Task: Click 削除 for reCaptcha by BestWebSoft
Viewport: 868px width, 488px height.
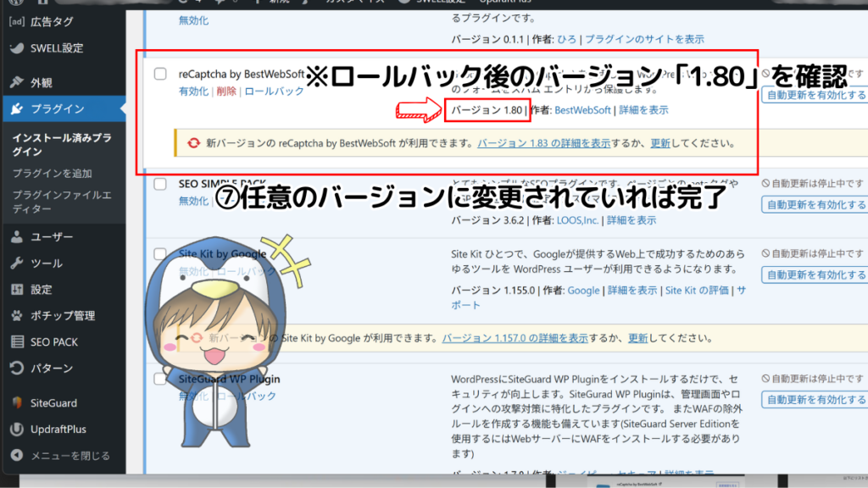Action: point(226,91)
